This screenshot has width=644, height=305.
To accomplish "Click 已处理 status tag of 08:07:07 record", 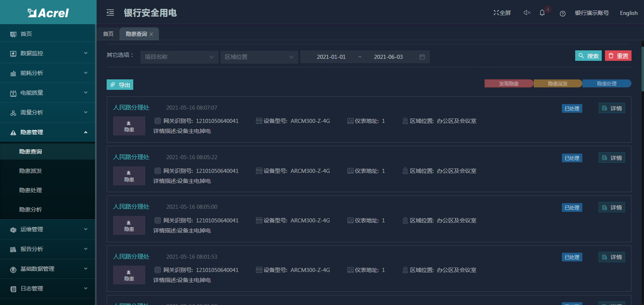I will pos(572,108).
